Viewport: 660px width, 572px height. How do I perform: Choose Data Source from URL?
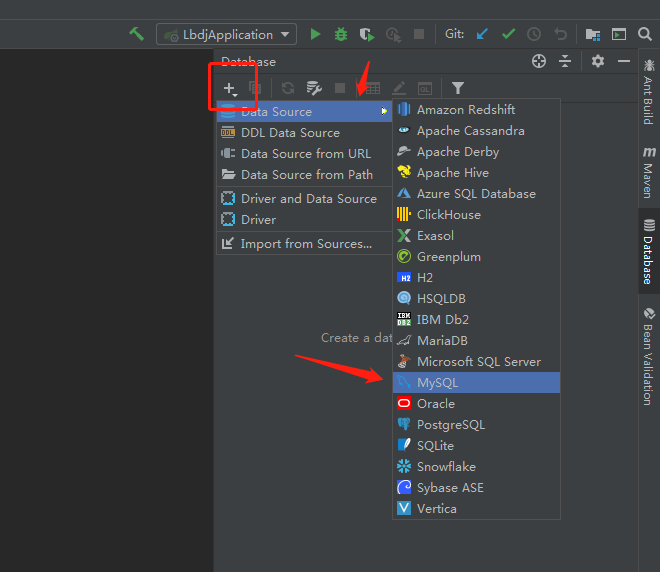[304, 154]
